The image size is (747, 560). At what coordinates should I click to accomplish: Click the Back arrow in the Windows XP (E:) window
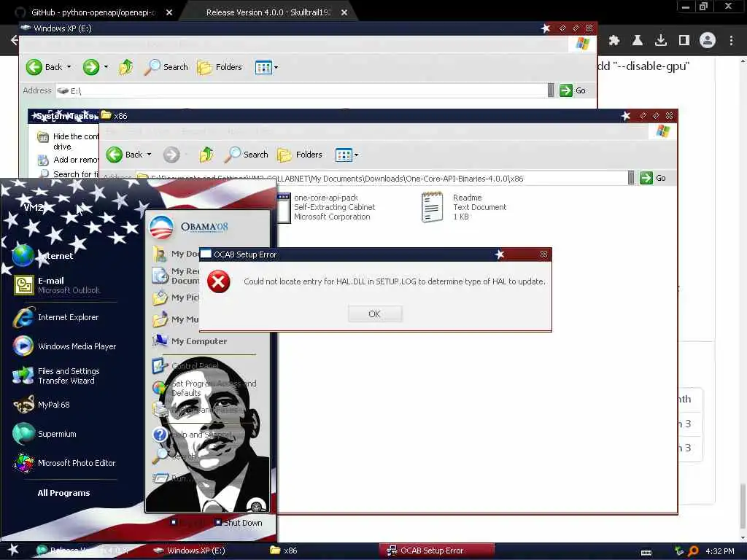34,67
